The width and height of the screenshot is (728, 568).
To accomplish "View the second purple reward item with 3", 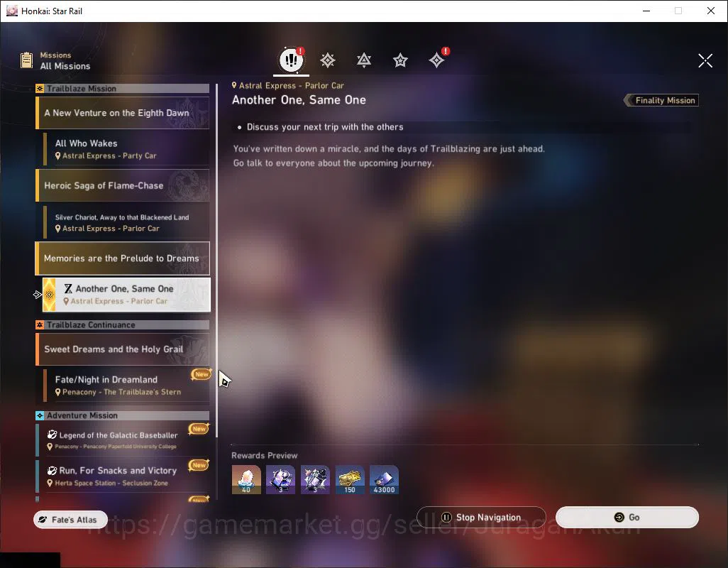I will point(315,479).
